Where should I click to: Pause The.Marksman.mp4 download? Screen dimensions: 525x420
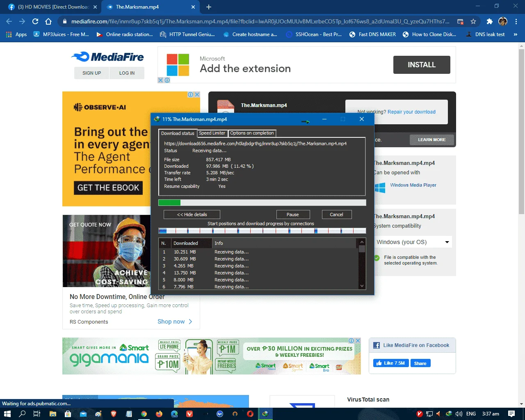[293, 215]
